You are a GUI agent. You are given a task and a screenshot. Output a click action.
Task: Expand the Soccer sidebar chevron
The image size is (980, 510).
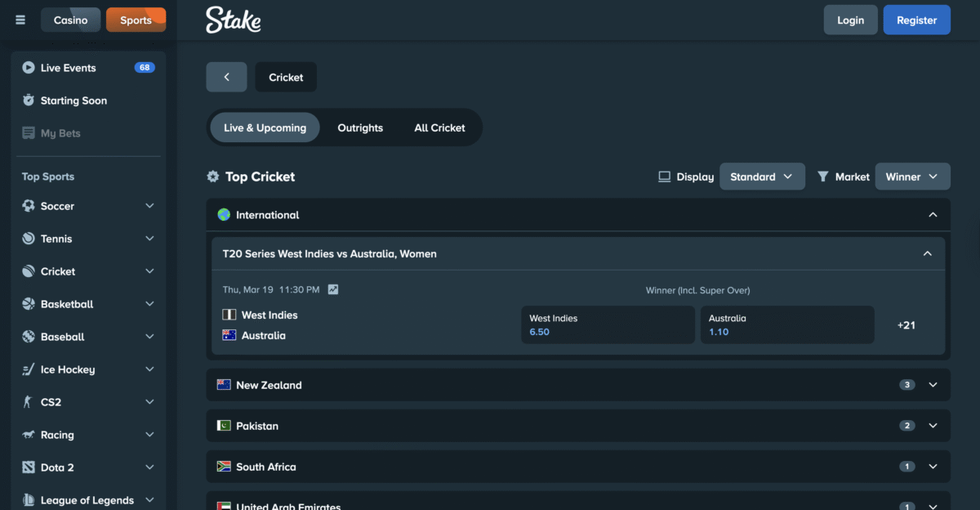149,206
